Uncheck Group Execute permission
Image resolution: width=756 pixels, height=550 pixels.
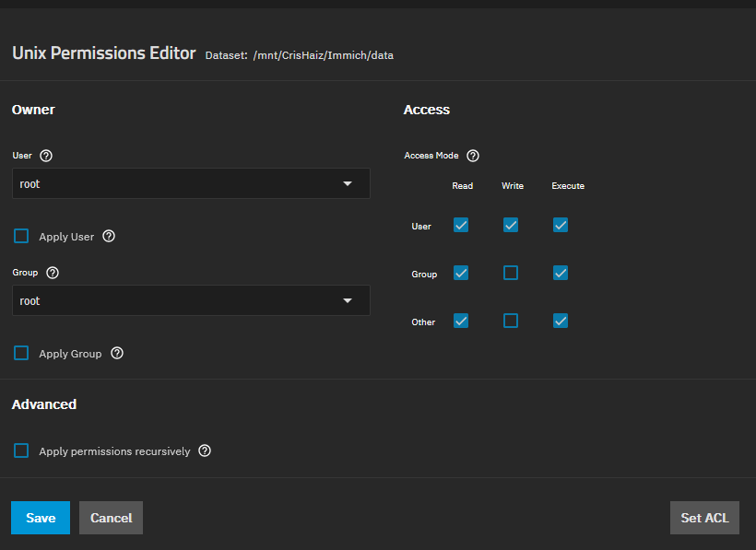point(561,273)
